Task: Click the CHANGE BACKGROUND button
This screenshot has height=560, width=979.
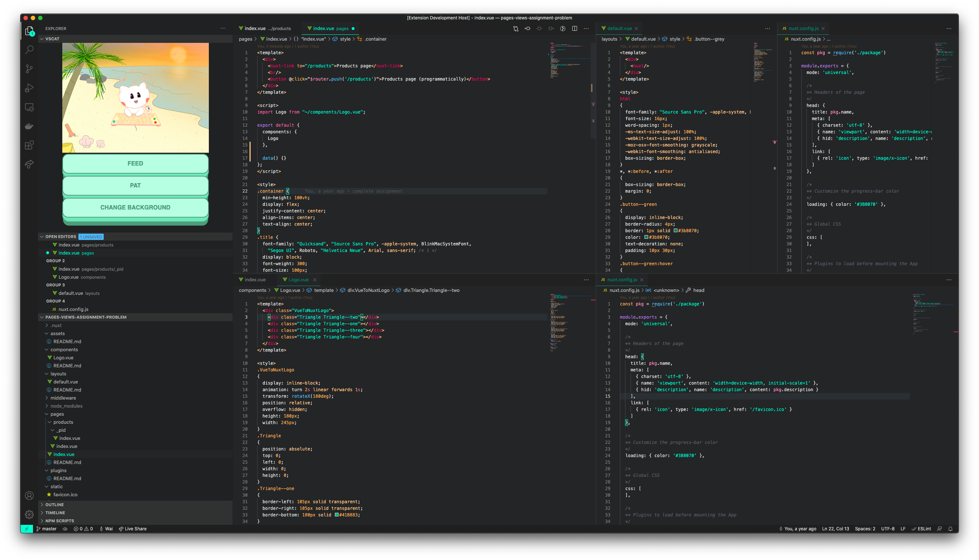Action: [x=136, y=207]
